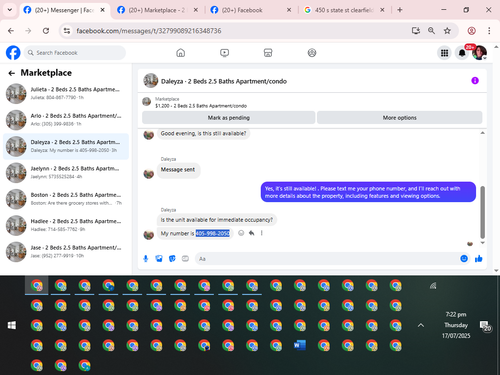Open the Marketplace storefront icon
500x375 pixels.
click(268, 53)
